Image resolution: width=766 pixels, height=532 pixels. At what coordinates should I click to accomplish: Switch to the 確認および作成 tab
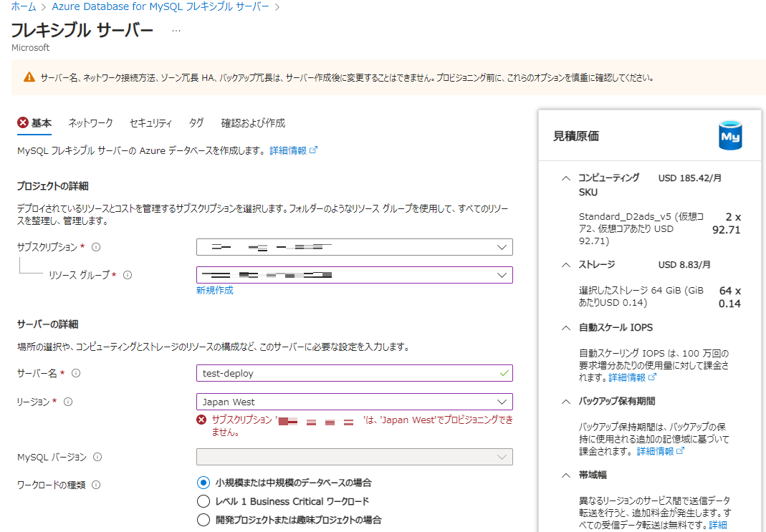[x=253, y=123]
